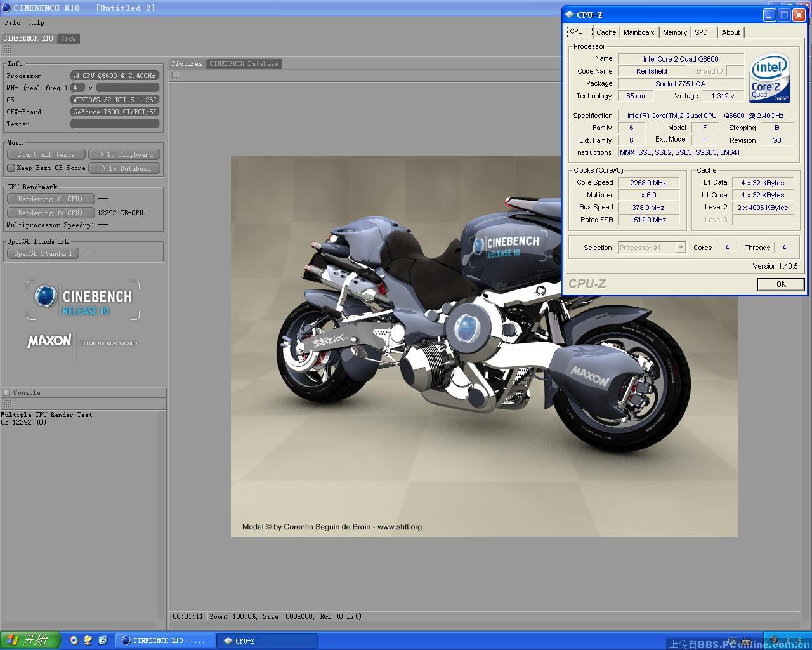
Task: Click the Start all tests button
Action: click(46, 154)
